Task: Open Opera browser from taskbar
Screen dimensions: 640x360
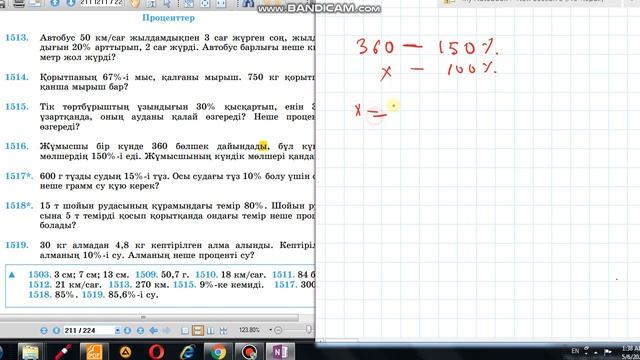Action: [x=156, y=351]
